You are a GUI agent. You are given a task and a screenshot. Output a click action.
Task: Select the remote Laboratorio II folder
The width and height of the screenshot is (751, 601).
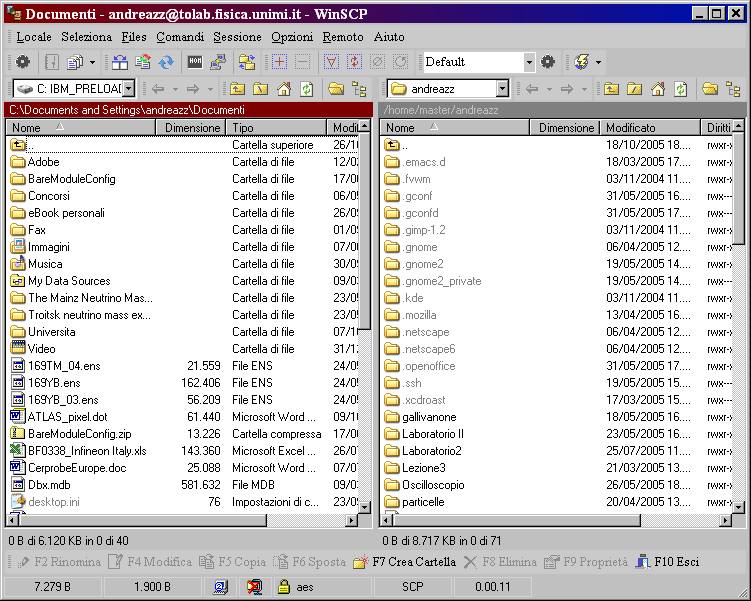click(x=424, y=434)
